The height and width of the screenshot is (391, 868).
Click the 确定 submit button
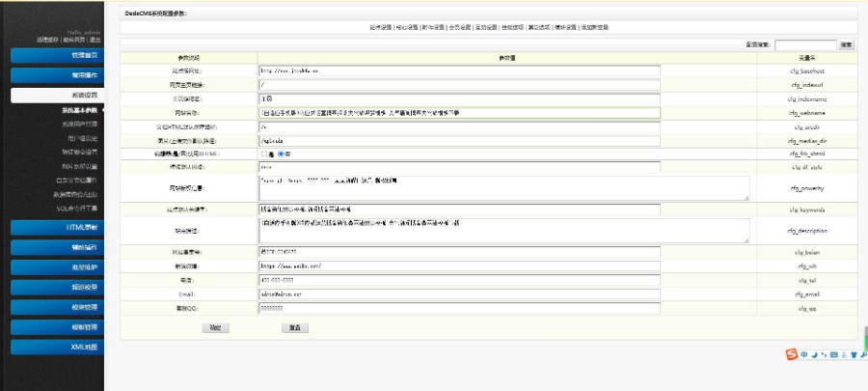[x=215, y=328]
